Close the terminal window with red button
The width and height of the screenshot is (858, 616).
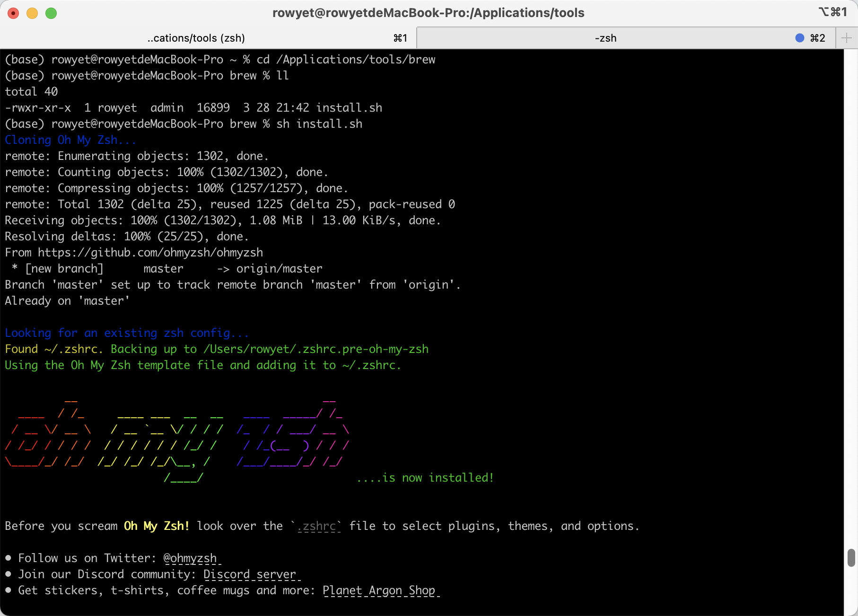(x=13, y=13)
